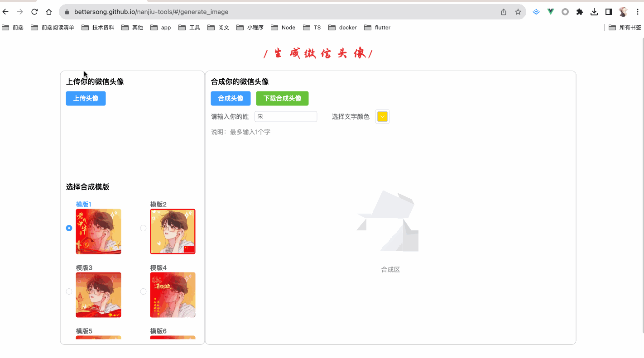This screenshot has width=644, height=358.
Task: Open the docker bookmark folder
Action: (342, 28)
